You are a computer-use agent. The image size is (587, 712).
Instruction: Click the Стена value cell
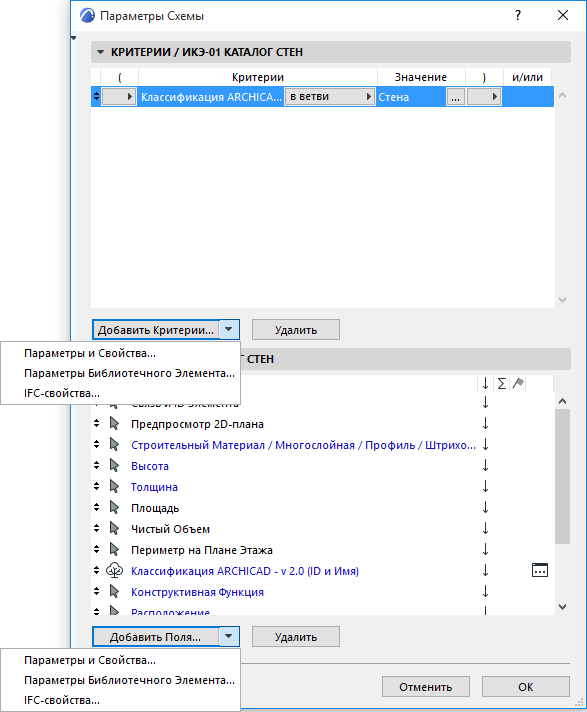point(411,97)
